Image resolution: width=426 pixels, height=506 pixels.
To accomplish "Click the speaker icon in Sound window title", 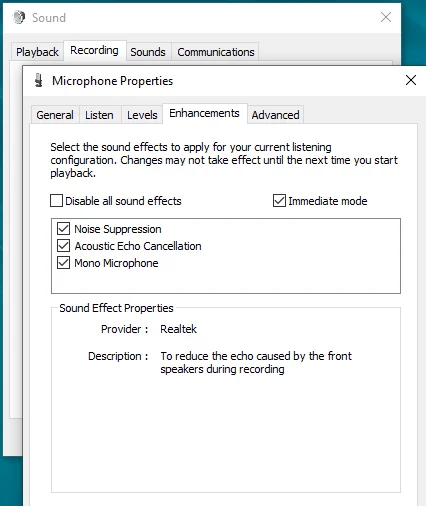I will 19,17.
